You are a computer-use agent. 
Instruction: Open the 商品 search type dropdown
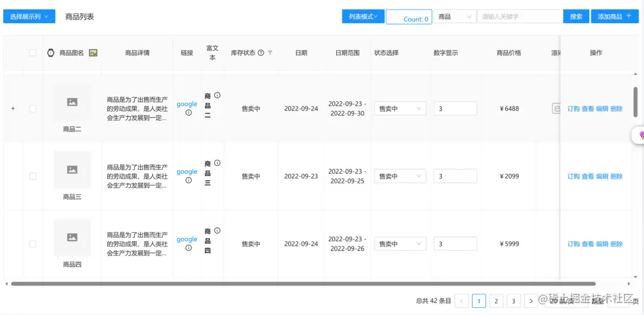pyautogui.click(x=455, y=17)
